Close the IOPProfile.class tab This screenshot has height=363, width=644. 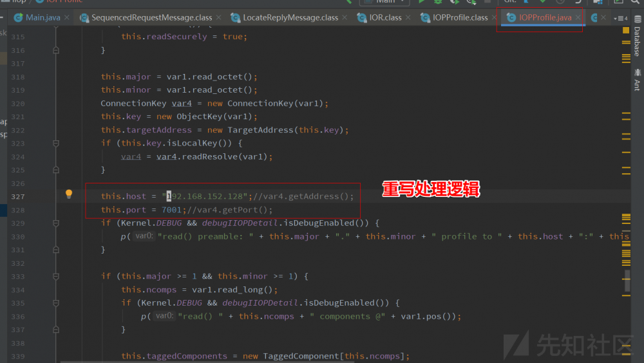pos(494,17)
